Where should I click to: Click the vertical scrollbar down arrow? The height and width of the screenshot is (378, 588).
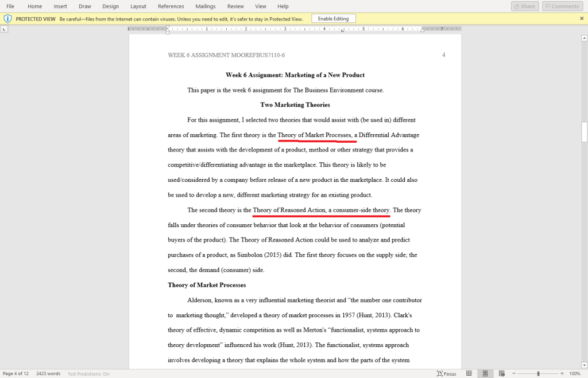click(584, 365)
